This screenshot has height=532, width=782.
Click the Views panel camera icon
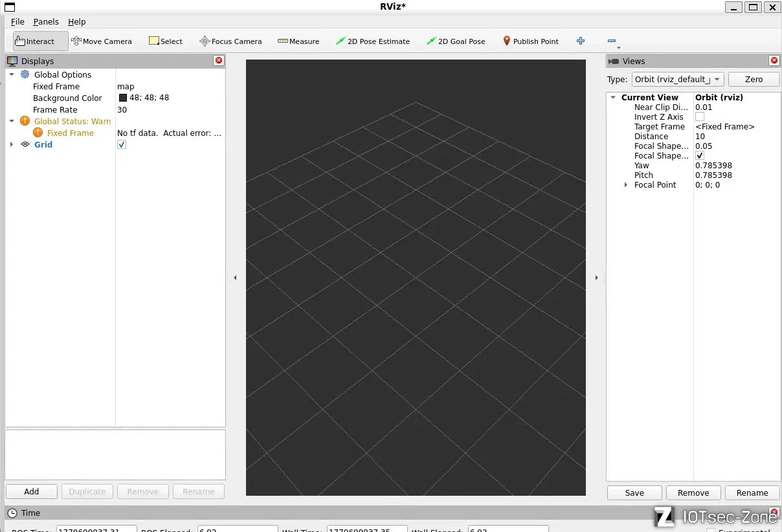(614, 61)
